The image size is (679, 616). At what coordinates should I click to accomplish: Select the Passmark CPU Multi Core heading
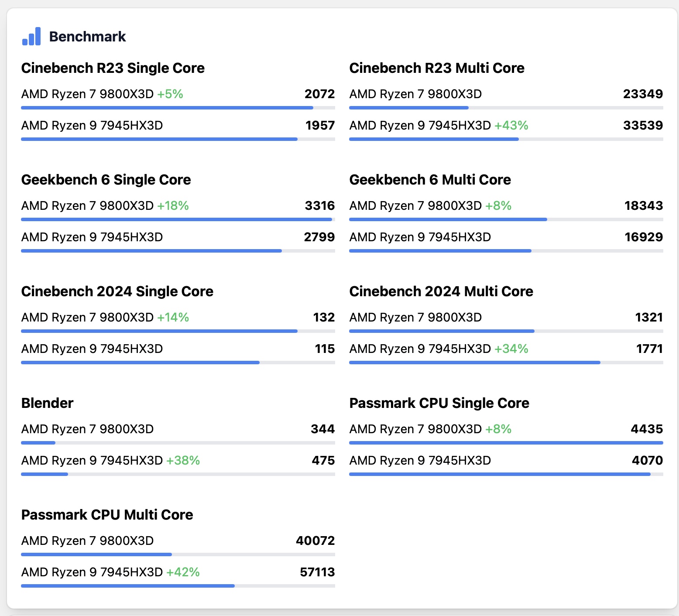[107, 515]
